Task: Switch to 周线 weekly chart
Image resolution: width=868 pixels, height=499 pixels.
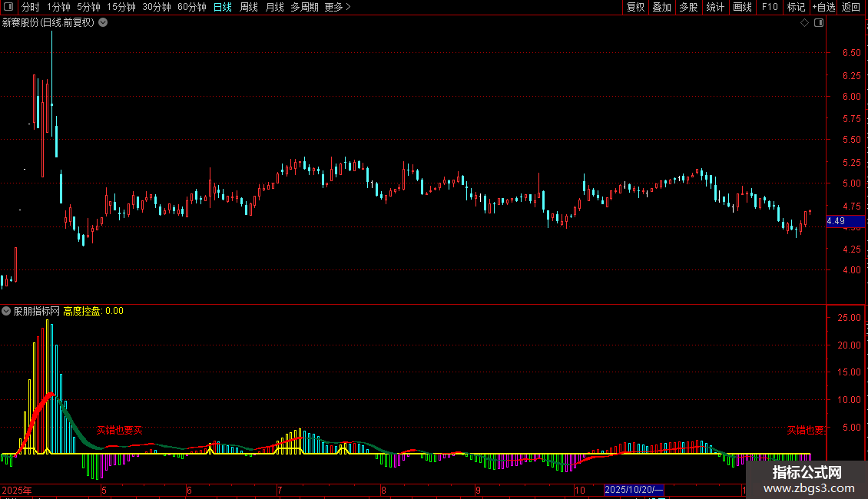Action: (x=249, y=7)
